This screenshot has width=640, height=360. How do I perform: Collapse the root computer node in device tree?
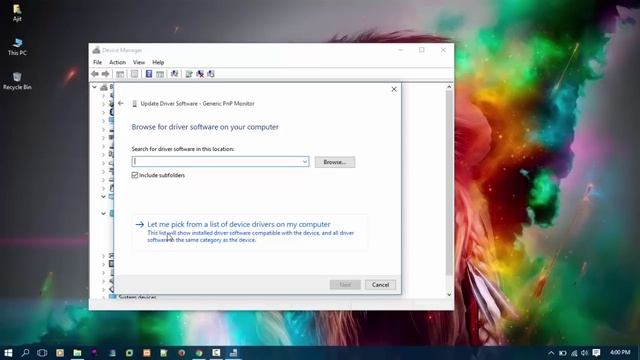[94, 87]
